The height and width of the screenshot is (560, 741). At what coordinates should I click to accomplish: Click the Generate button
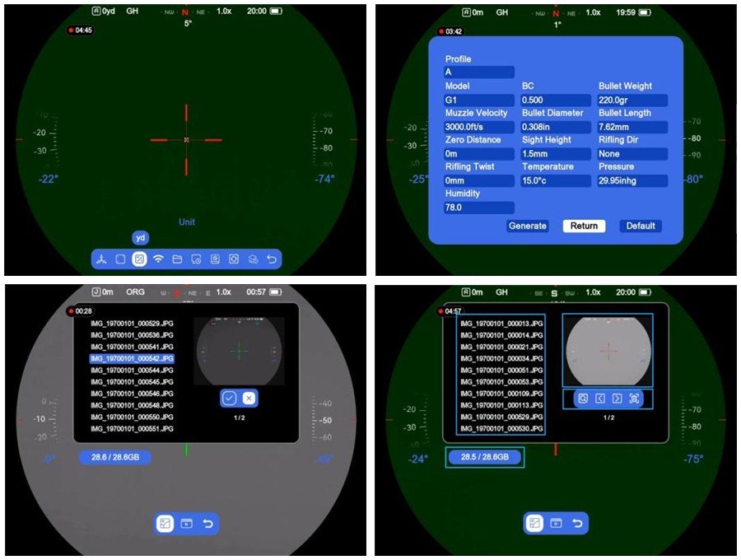(x=528, y=226)
